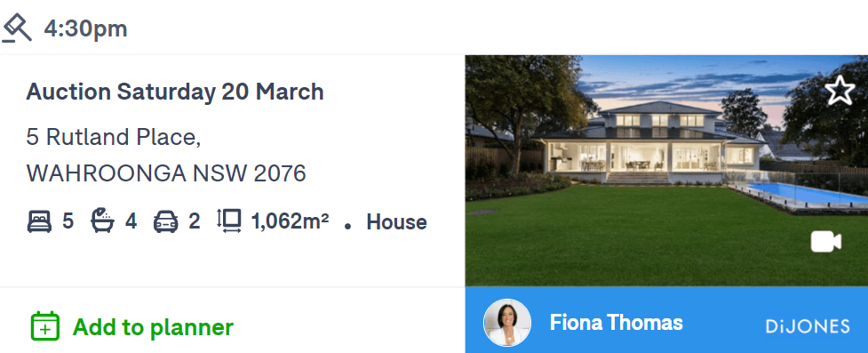Click the 4:30pm auction time
The height and width of the screenshot is (353, 868).
(86, 28)
